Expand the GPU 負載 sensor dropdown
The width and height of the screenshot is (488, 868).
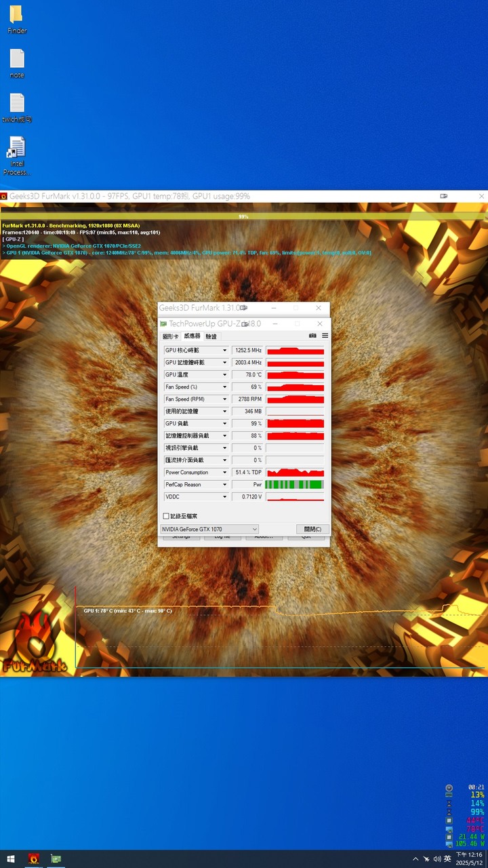[x=224, y=424]
